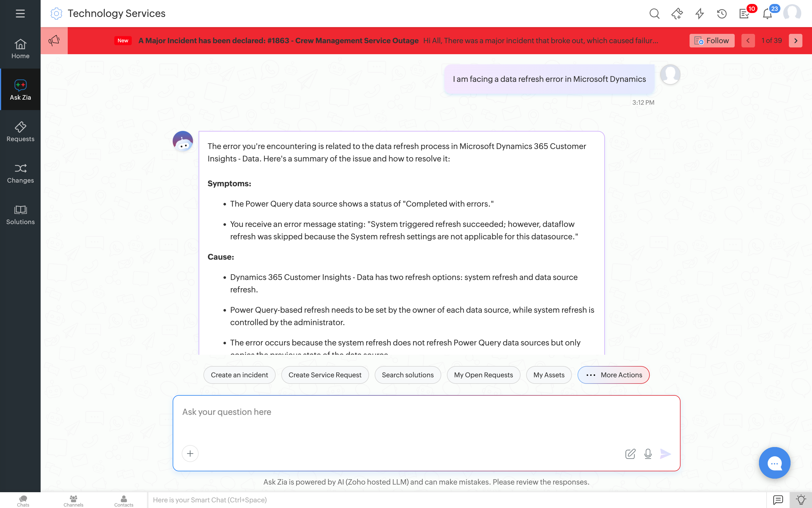The width and height of the screenshot is (812, 508).
Task: Open the floating chat bubble
Action: click(774, 463)
